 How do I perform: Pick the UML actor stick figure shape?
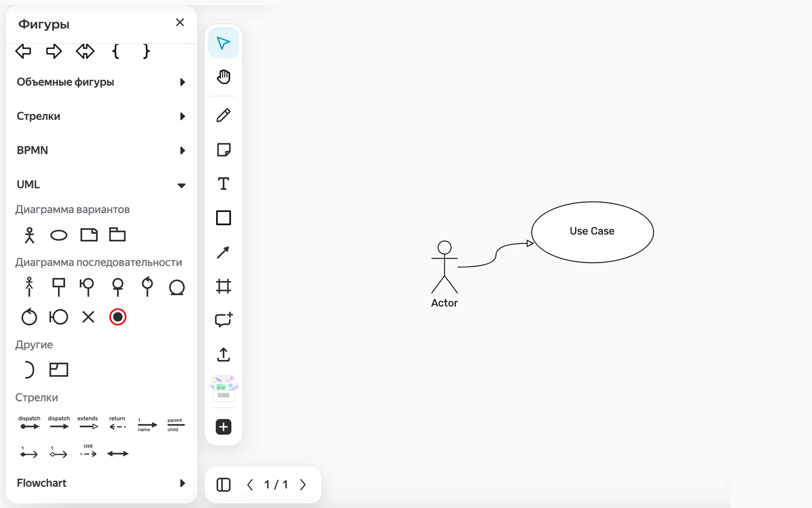pyautogui.click(x=29, y=235)
